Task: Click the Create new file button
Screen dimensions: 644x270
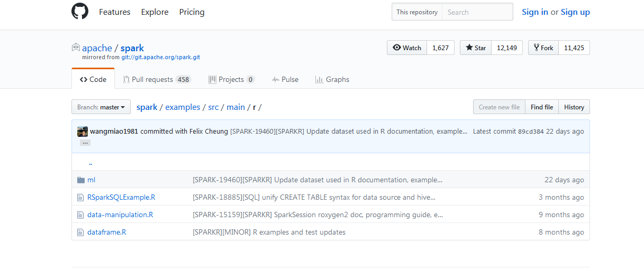Action: click(x=499, y=107)
